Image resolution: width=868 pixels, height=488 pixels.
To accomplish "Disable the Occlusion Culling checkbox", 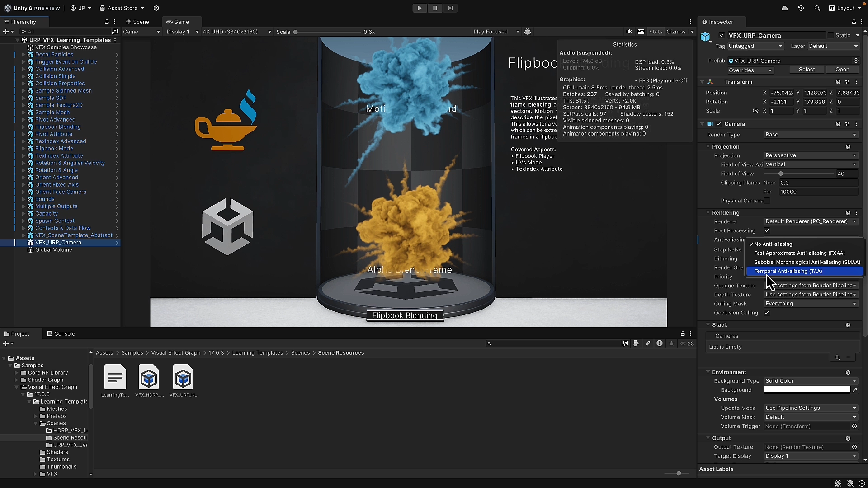I will click(767, 313).
